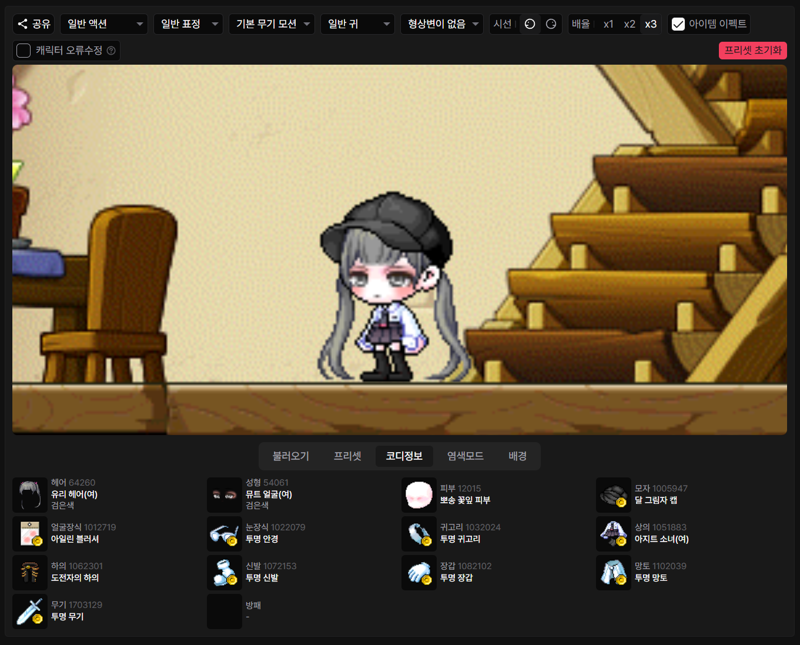This screenshot has width=800, height=645.
Task: Open the 배경 tab
Action: point(517,456)
